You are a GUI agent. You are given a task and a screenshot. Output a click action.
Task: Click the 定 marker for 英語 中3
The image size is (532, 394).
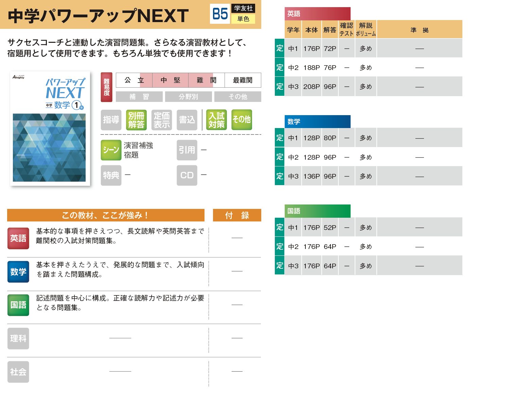pyautogui.click(x=280, y=86)
